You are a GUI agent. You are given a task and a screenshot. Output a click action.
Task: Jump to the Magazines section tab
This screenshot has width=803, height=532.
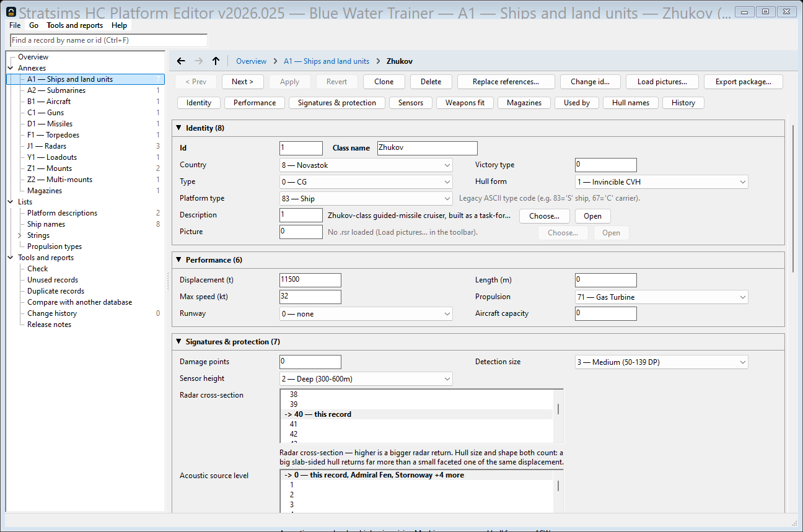(524, 103)
